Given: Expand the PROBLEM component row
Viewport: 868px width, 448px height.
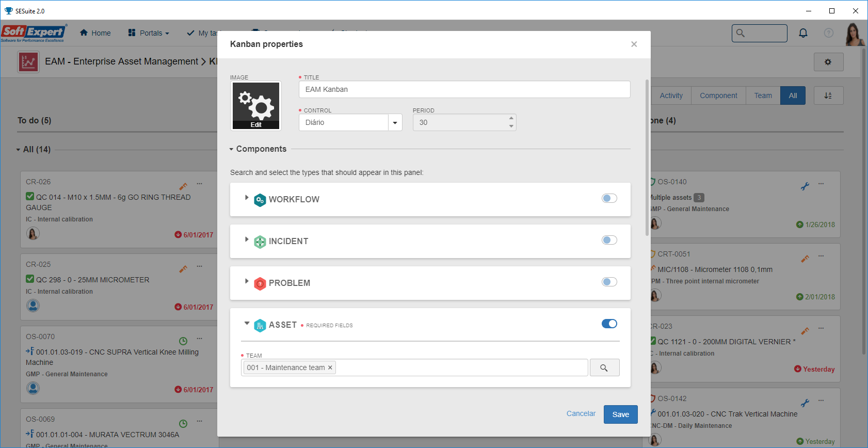Looking at the screenshot, I should coord(247,281).
